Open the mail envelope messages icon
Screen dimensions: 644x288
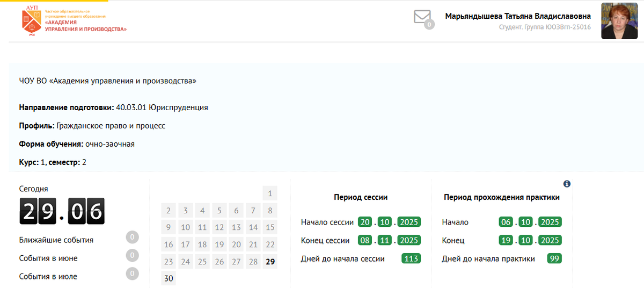pos(422,17)
